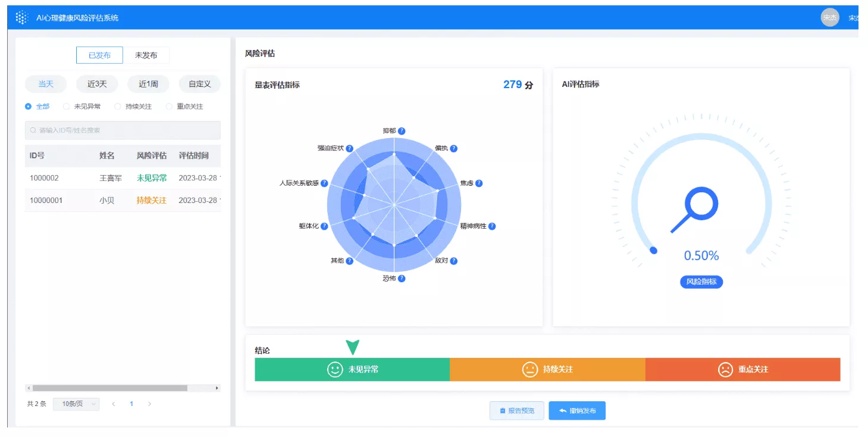The width and height of the screenshot is (868, 437).
Task: Click the question mark beside 躯体化
Action: (x=324, y=226)
